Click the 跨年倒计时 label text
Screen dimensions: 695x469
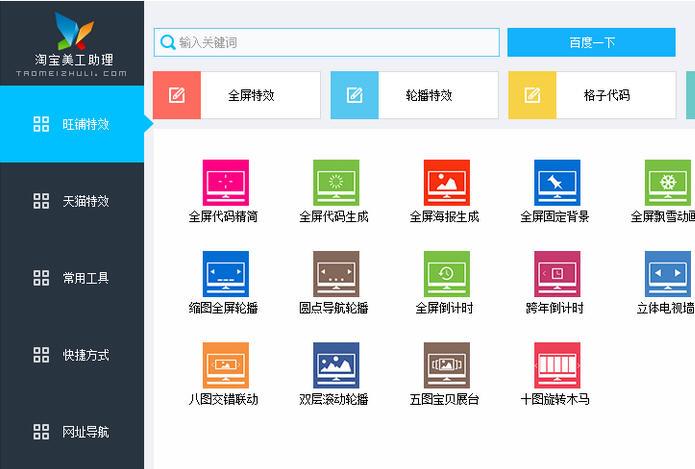(555, 308)
